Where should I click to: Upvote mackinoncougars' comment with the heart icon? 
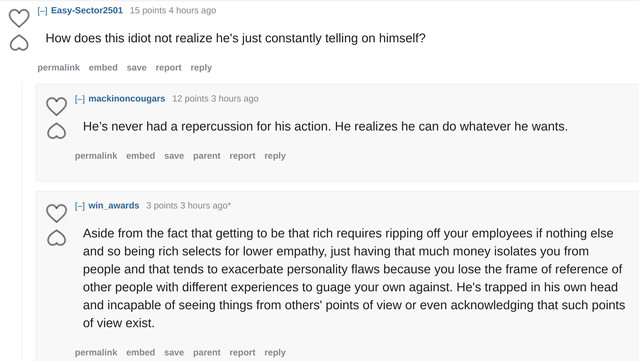point(56,106)
